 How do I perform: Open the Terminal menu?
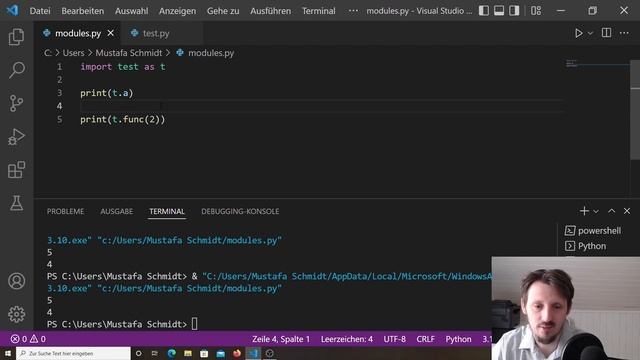[x=319, y=11]
